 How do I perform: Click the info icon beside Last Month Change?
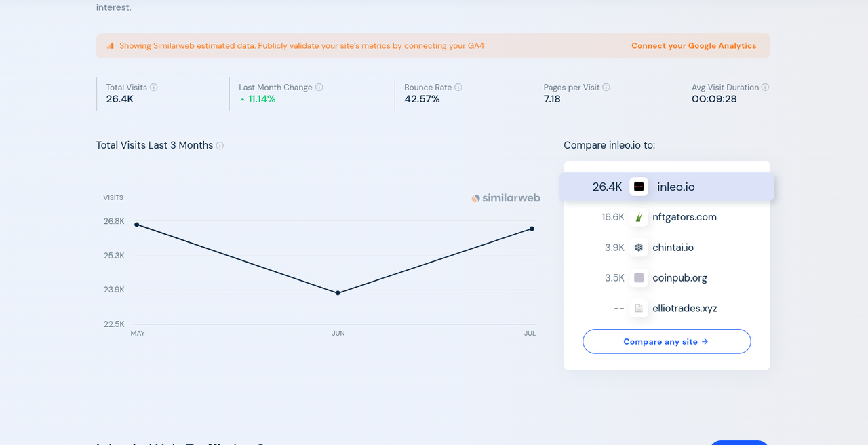click(x=319, y=88)
